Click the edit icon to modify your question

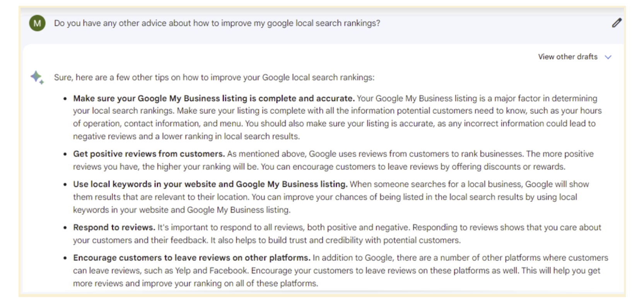pos(617,23)
